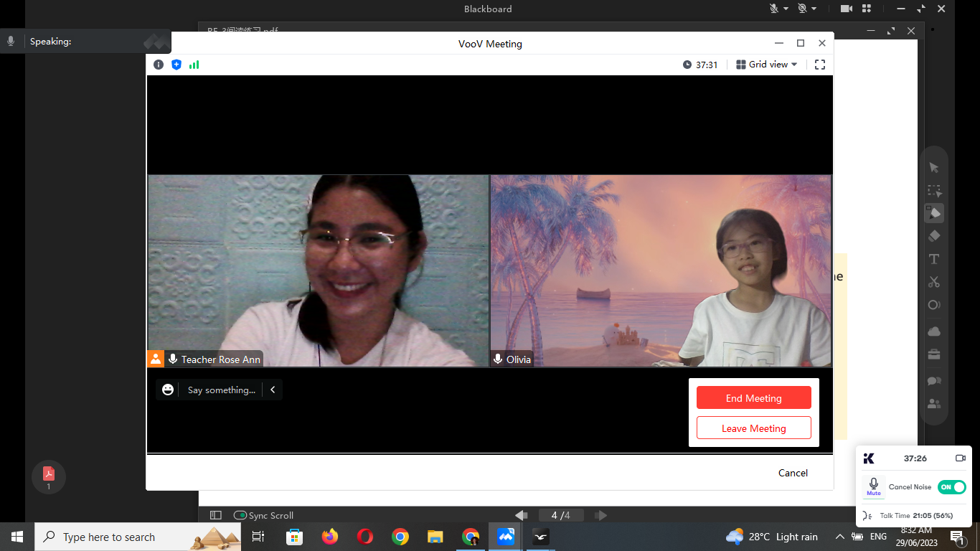Viewport: 980px width, 551px height.
Task: Select Olivia's video tile
Action: [661, 270]
